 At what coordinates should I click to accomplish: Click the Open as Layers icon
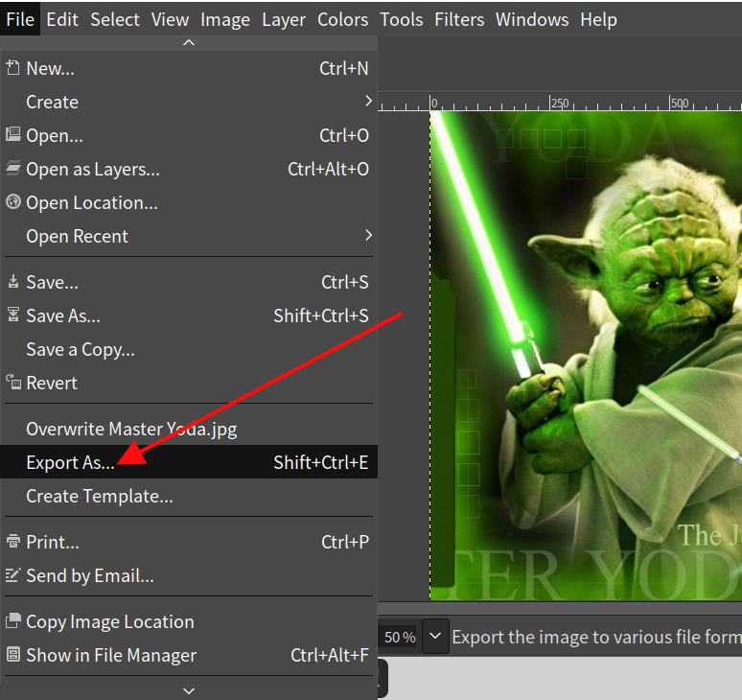[12, 168]
